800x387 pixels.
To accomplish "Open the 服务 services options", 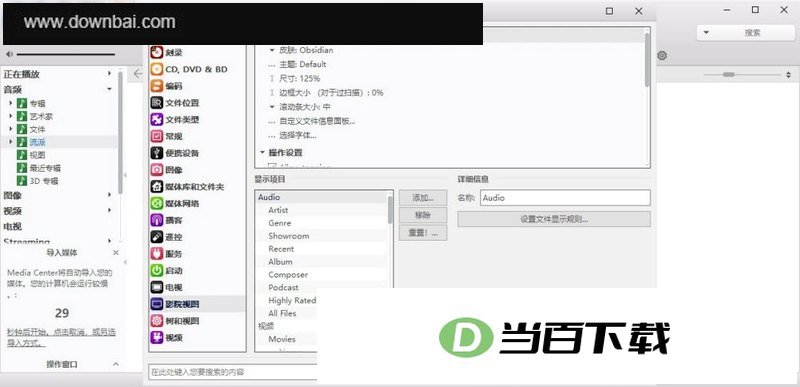I will 166,254.
